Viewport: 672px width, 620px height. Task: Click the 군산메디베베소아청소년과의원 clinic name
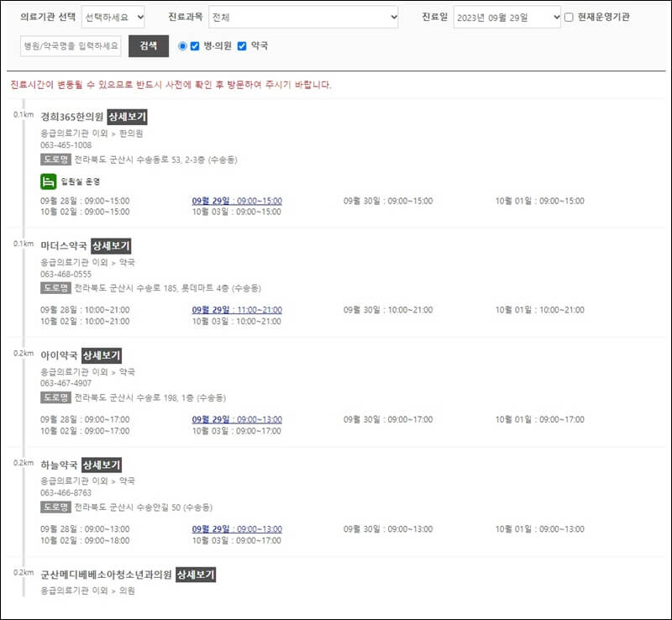[107, 575]
